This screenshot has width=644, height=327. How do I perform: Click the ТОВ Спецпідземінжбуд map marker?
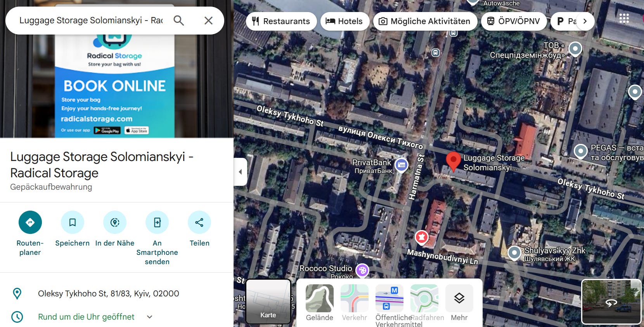[575, 49]
